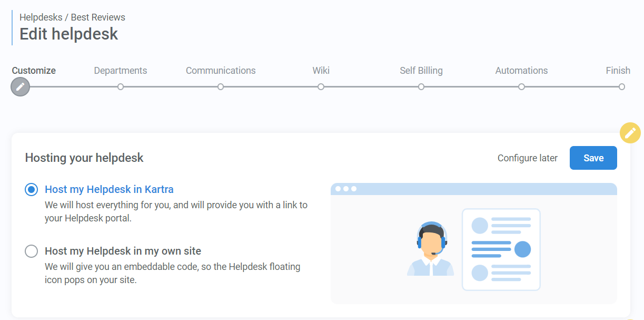Switch to the Wiki step
644x320 pixels.
point(321,70)
